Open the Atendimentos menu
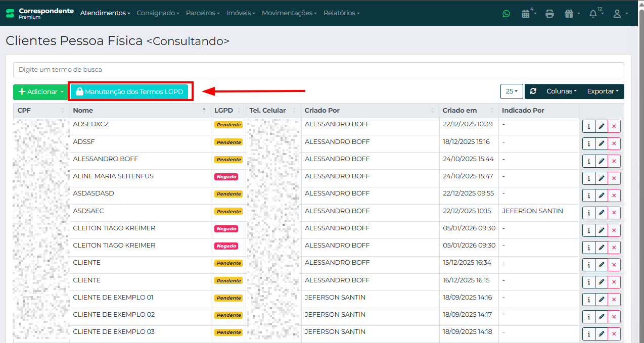Screen dimensions: 644x343 point(105,13)
